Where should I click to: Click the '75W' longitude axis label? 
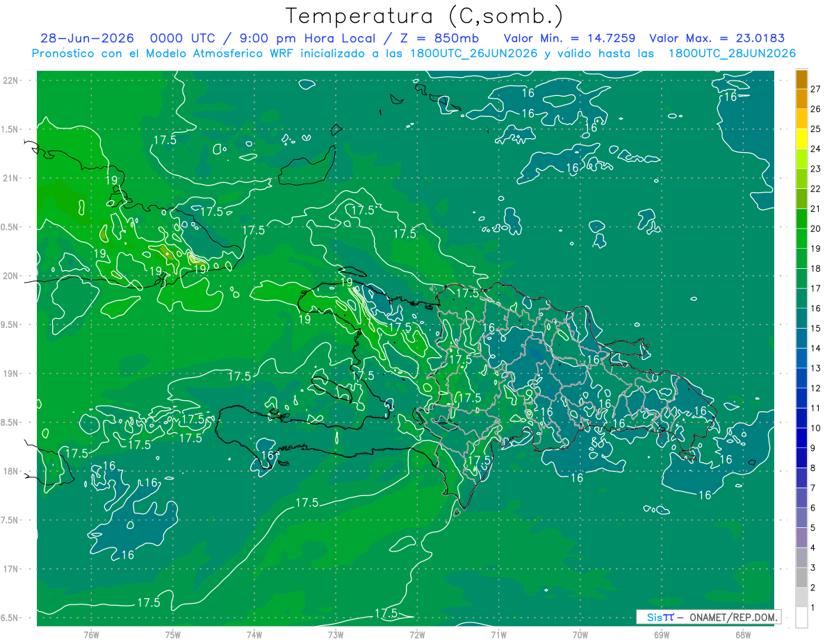173,634
